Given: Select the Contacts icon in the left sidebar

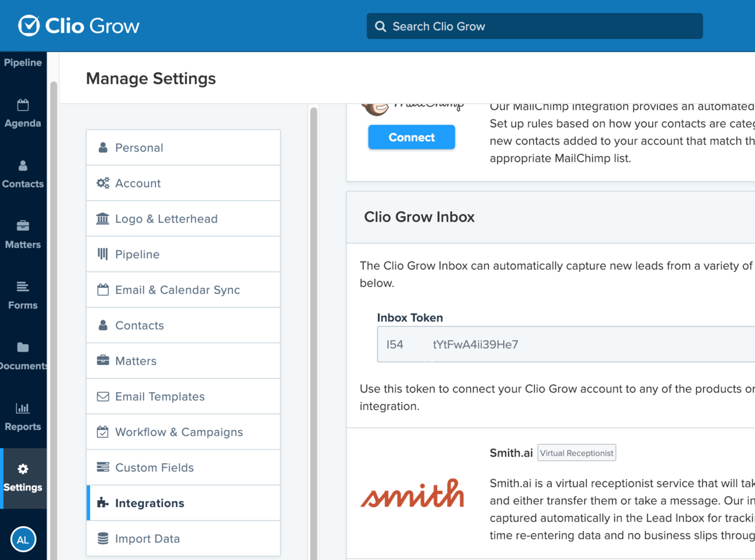Looking at the screenshot, I should [x=23, y=167].
